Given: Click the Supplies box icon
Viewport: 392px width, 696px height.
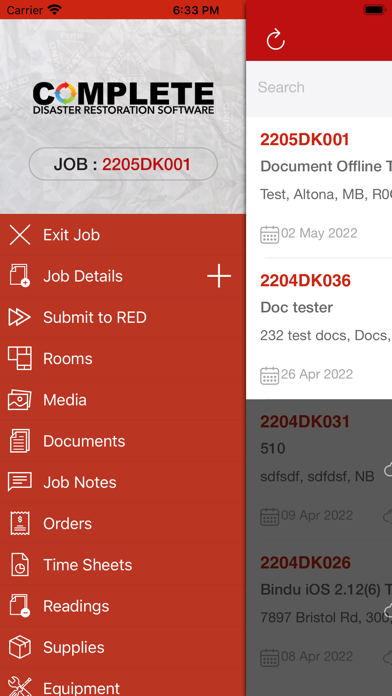Looking at the screenshot, I should [20, 647].
